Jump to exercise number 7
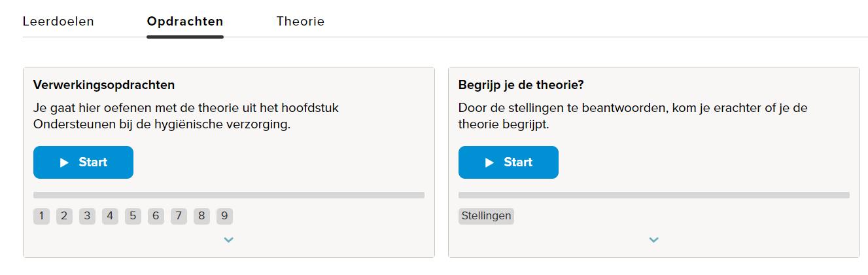 pos(179,216)
